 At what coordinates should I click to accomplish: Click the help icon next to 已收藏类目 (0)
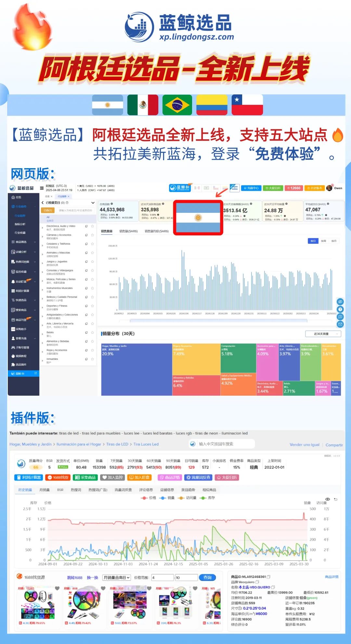67,203
